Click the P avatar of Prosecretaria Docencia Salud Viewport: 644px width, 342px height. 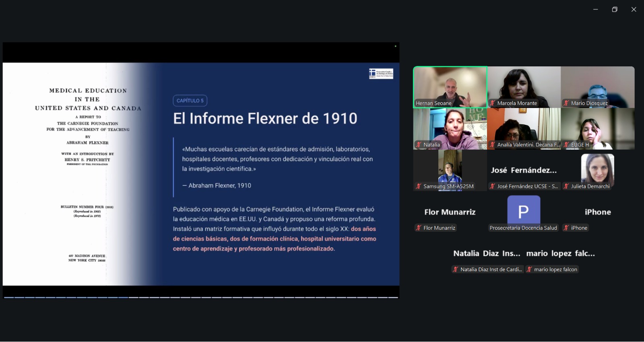coord(524,210)
